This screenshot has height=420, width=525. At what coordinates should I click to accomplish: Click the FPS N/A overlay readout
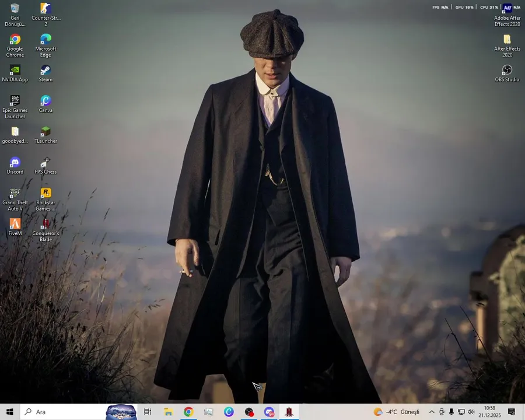point(440,7)
